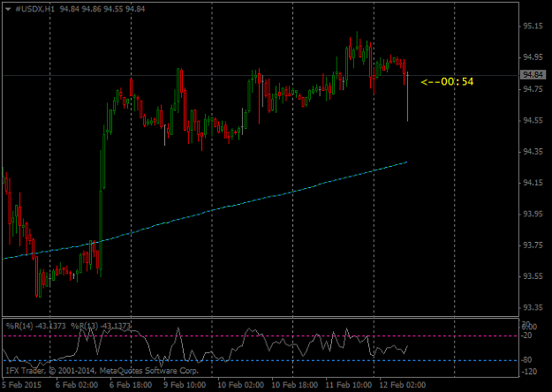Pick the 94.15 price scale label
Image resolution: width=552 pixels, height=392 pixels.
[533, 183]
